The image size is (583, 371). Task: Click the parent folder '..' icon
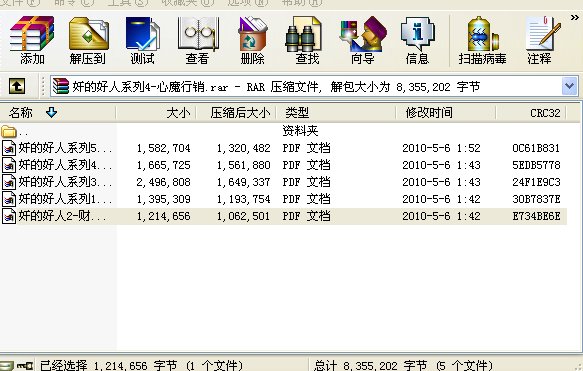pyautogui.click(x=9, y=132)
